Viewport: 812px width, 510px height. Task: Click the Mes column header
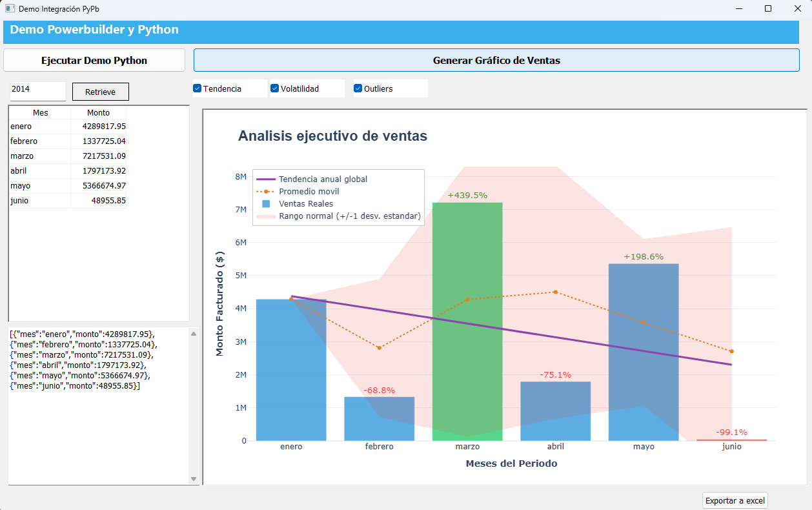coord(40,112)
